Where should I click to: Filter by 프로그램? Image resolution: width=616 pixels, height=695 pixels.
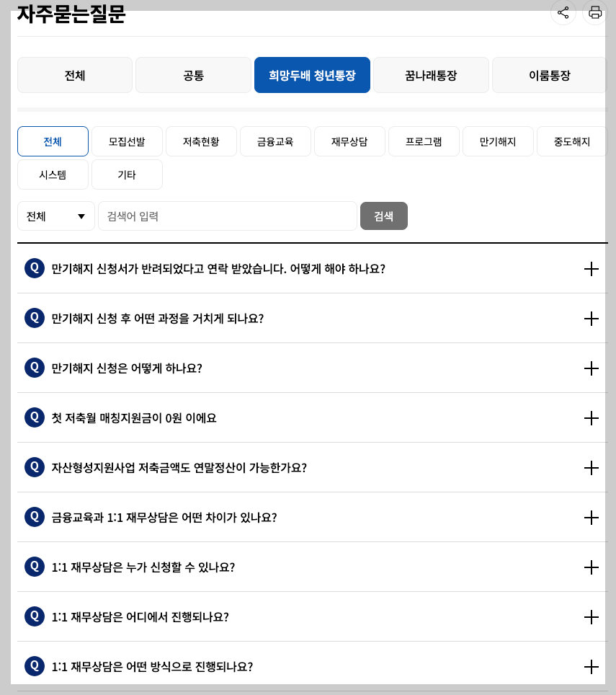424,141
